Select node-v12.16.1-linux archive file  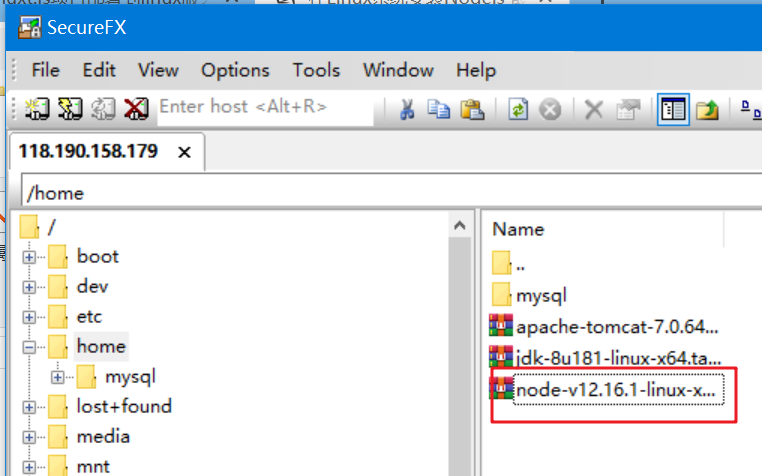618,389
